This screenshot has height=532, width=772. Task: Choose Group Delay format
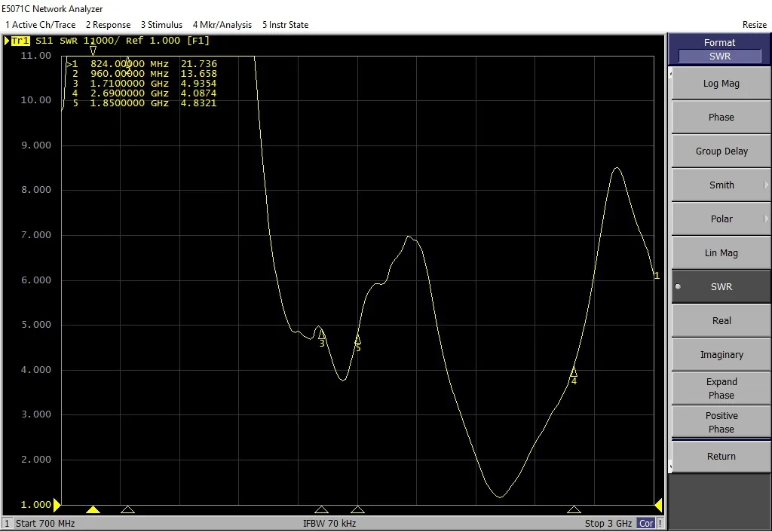[721, 151]
